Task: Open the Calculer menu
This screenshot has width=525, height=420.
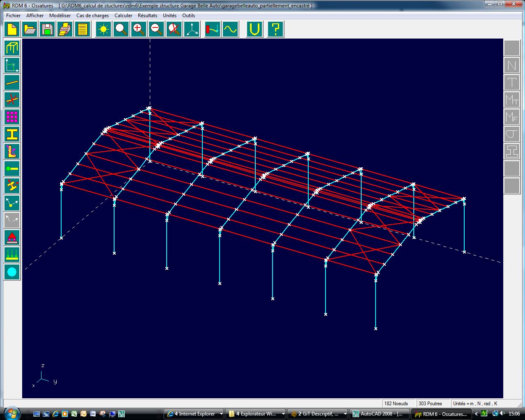Action: coord(124,16)
